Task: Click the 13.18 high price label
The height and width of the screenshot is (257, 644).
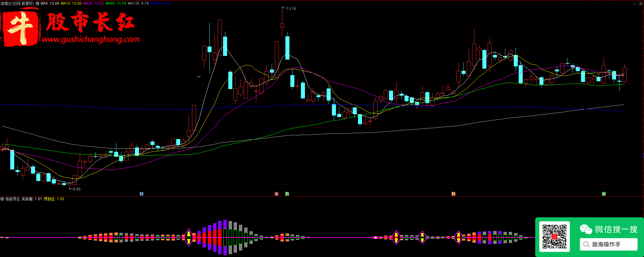Action: [x=291, y=9]
